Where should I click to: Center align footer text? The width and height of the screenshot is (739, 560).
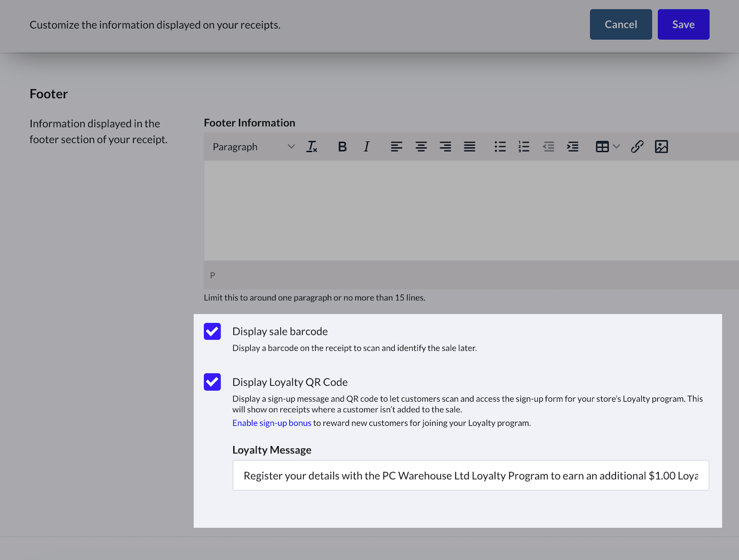pyautogui.click(x=421, y=147)
